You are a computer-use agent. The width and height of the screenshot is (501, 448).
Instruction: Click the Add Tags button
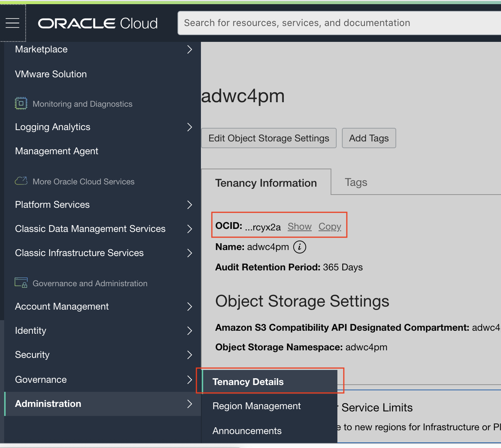pyautogui.click(x=369, y=138)
